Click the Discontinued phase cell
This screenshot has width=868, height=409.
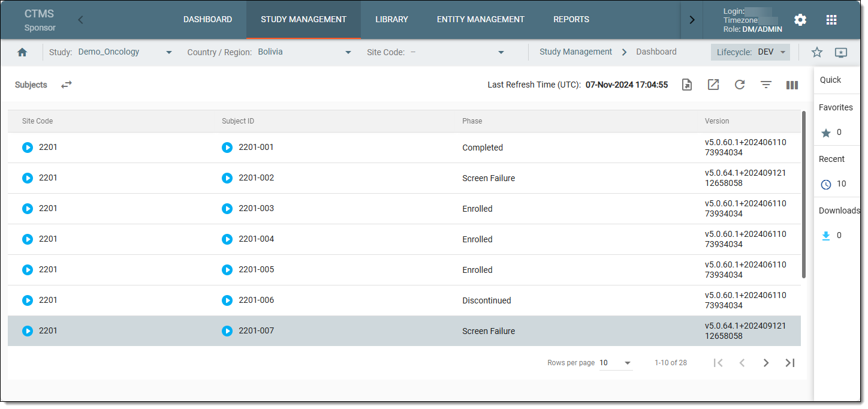[487, 300]
